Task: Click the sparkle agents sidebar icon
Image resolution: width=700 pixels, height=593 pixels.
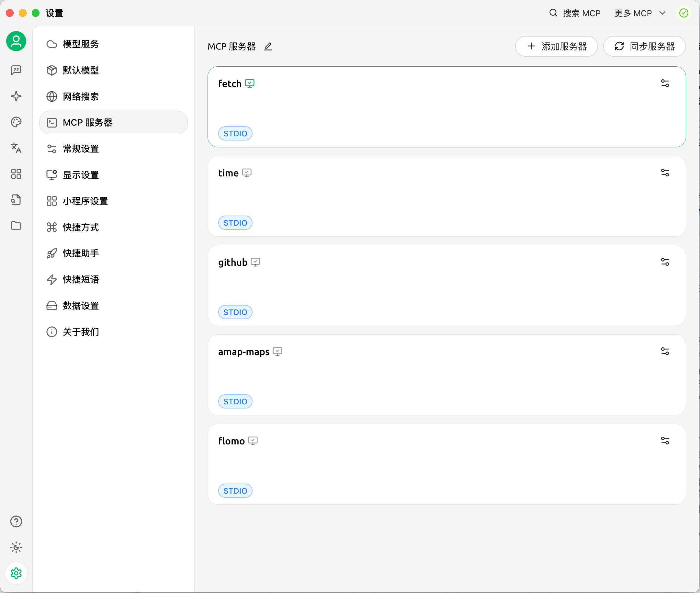Action: tap(16, 96)
